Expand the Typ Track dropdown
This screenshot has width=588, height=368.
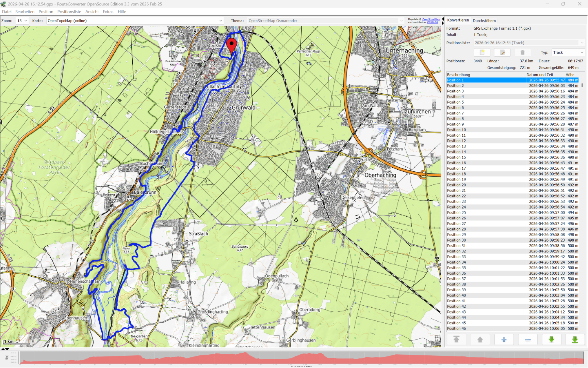(568, 52)
